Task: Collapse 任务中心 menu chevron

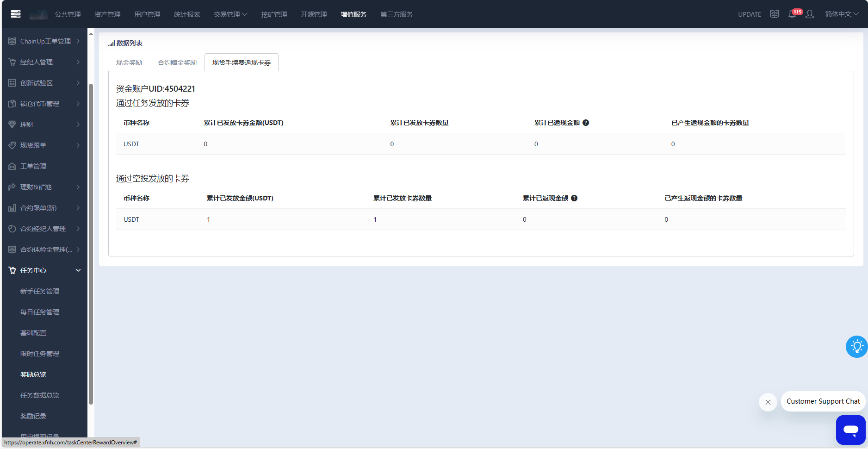Action: 78,270
